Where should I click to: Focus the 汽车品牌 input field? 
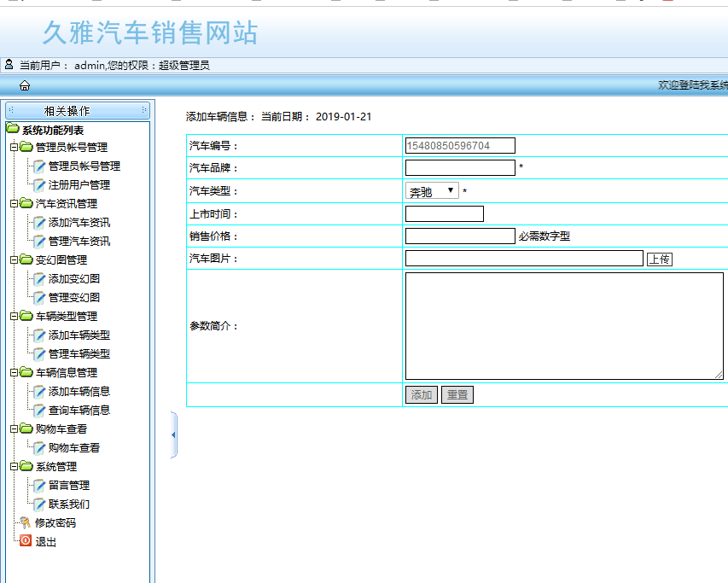point(460,167)
